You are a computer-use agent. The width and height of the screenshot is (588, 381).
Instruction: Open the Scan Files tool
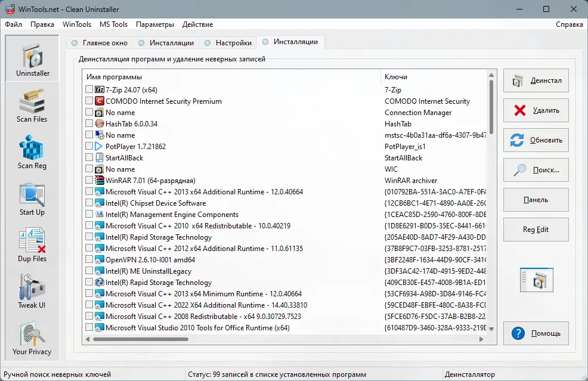(32, 105)
